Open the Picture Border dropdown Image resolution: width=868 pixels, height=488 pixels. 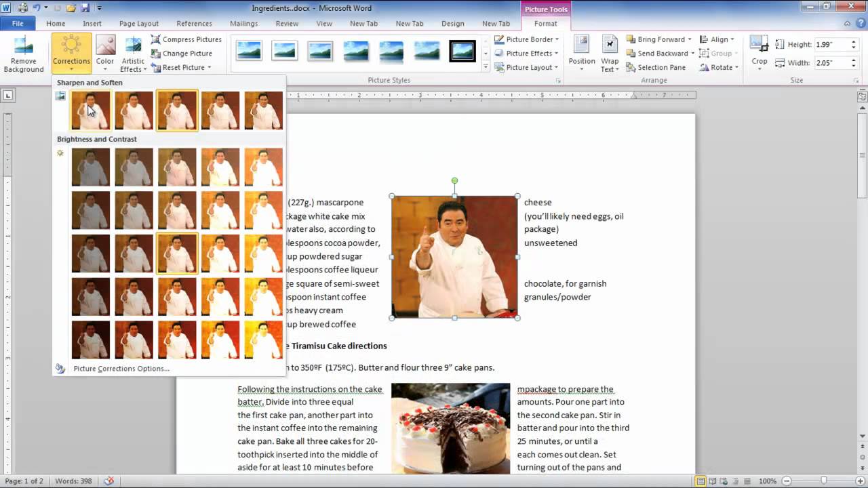click(x=526, y=39)
